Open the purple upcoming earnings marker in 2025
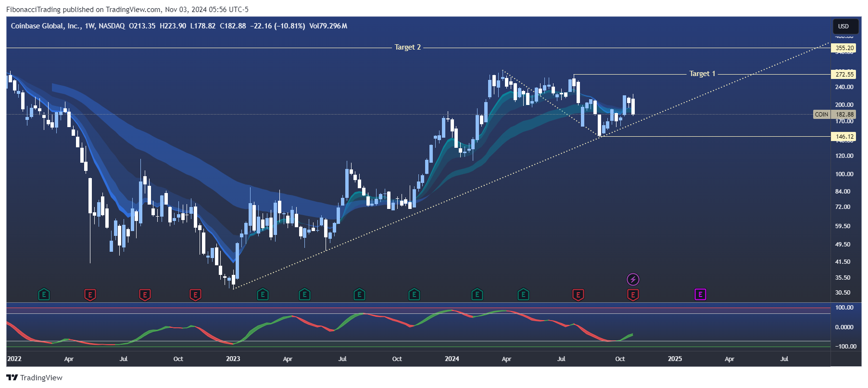This screenshot has width=868, height=388. 700,294
